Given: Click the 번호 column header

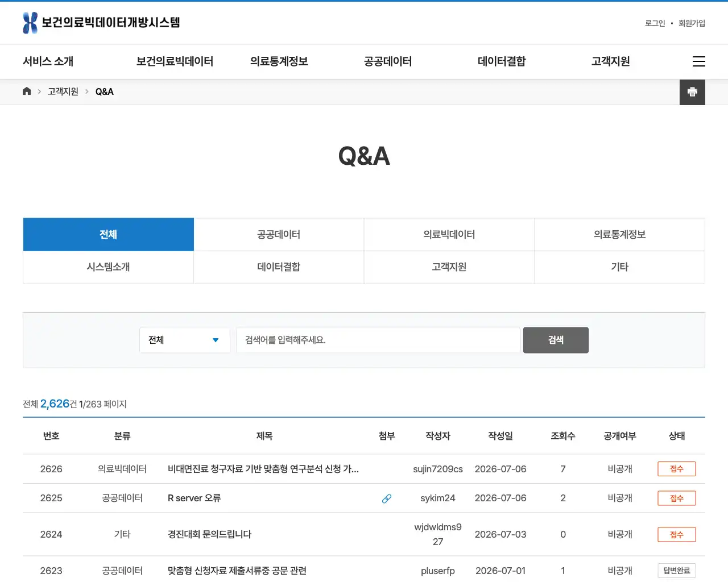Looking at the screenshot, I should coord(51,436).
